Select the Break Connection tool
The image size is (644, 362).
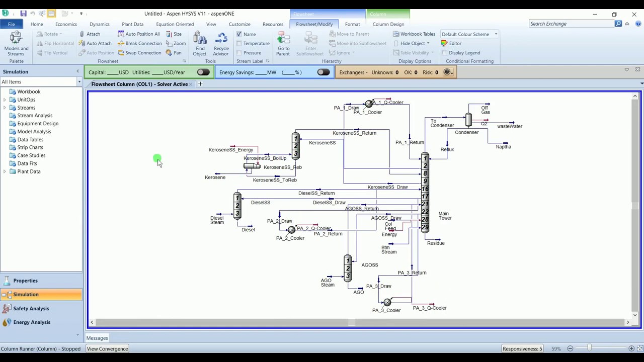click(x=140, y=43)
